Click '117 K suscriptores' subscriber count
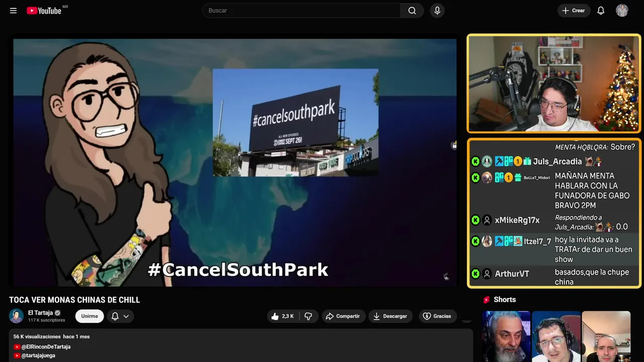 click(47, 320)
